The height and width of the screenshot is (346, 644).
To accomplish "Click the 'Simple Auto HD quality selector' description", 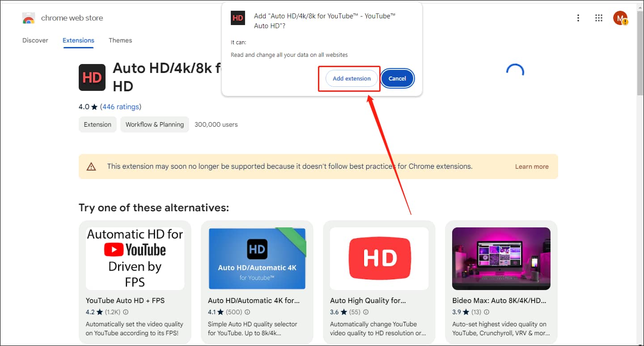I will pyautogui.click(x=253, y=329).
